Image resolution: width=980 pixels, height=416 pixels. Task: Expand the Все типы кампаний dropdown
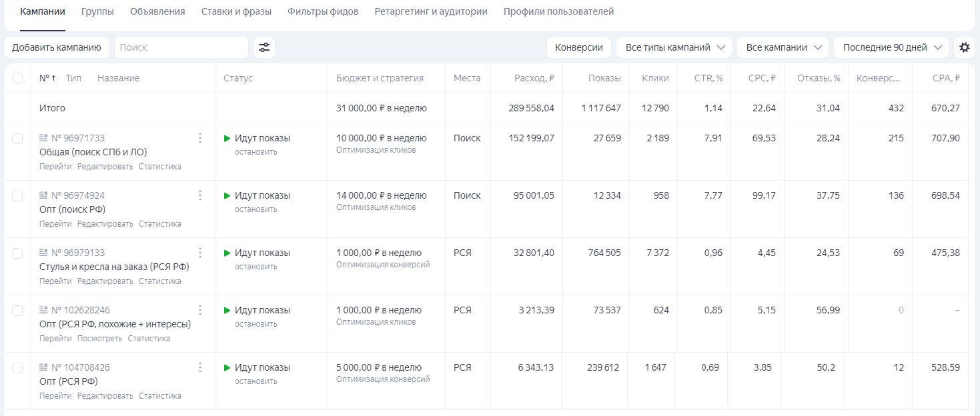[x=674, y=47]
